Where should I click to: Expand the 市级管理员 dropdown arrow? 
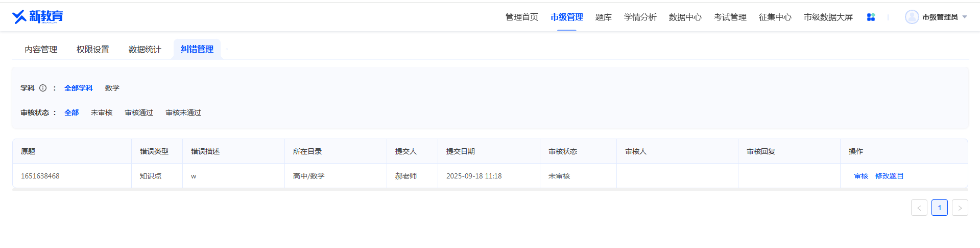click(x=965, y=17)
